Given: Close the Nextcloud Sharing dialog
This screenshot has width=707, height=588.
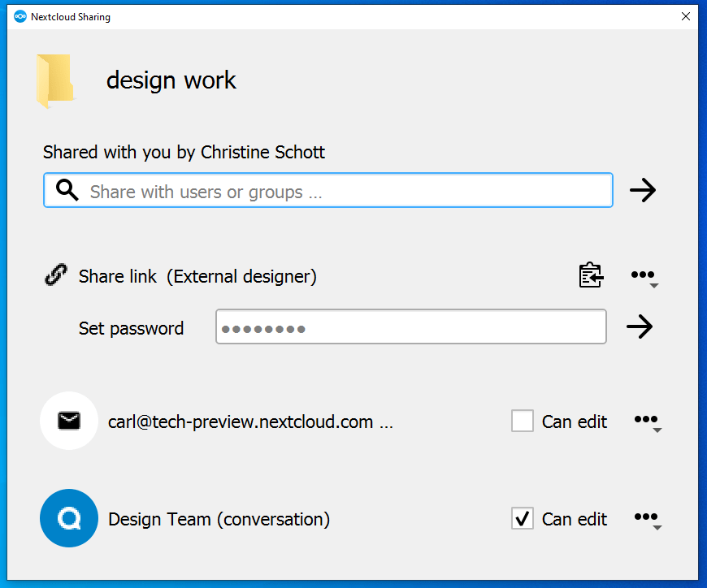Looking at the screenshot, I should [x=686, y=17].
